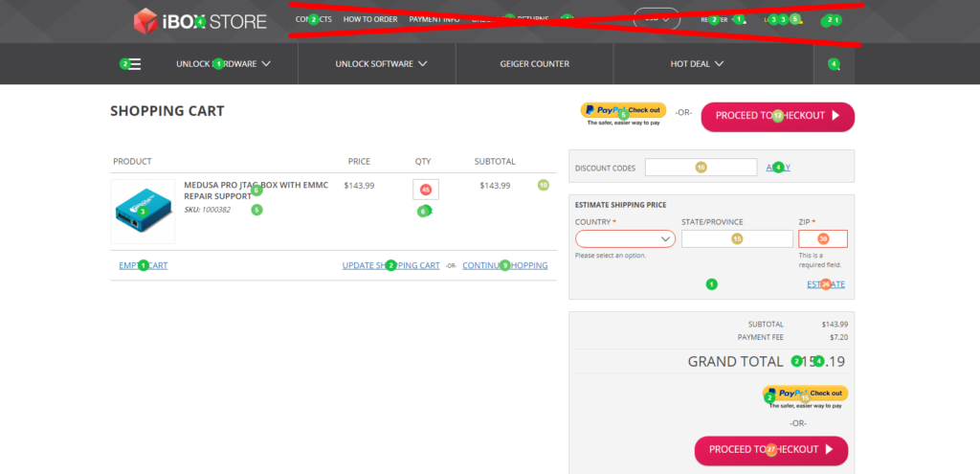Open the Payment Info page

(x=434, y=19)
